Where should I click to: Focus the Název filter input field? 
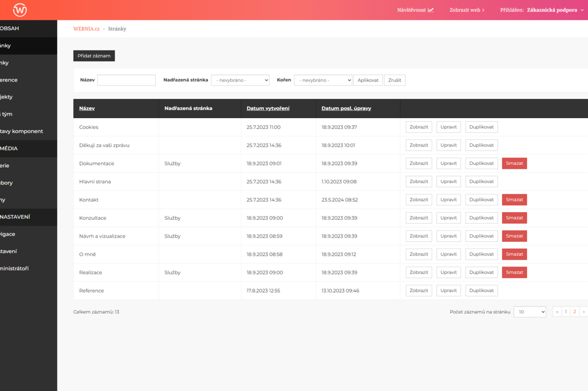127,80
